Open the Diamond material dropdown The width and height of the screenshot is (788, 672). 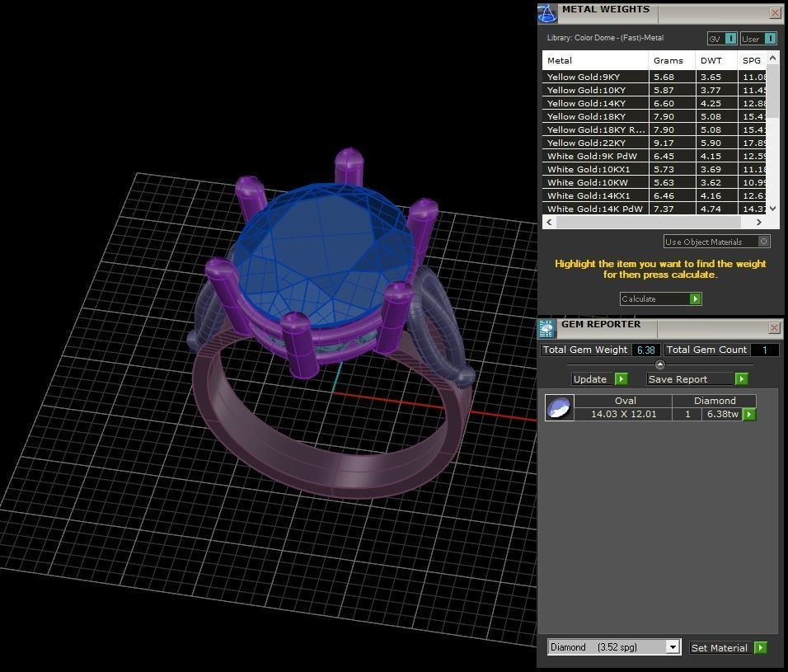(x=673, y=647)
